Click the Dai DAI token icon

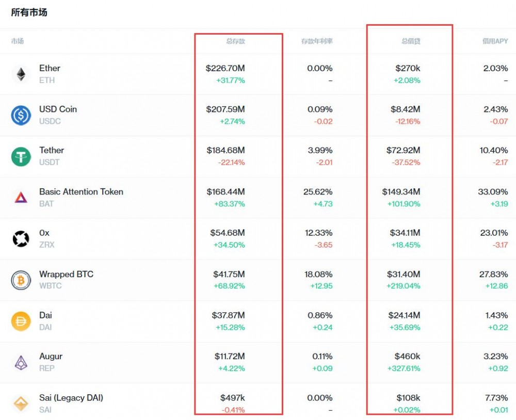tap(21, 321)
